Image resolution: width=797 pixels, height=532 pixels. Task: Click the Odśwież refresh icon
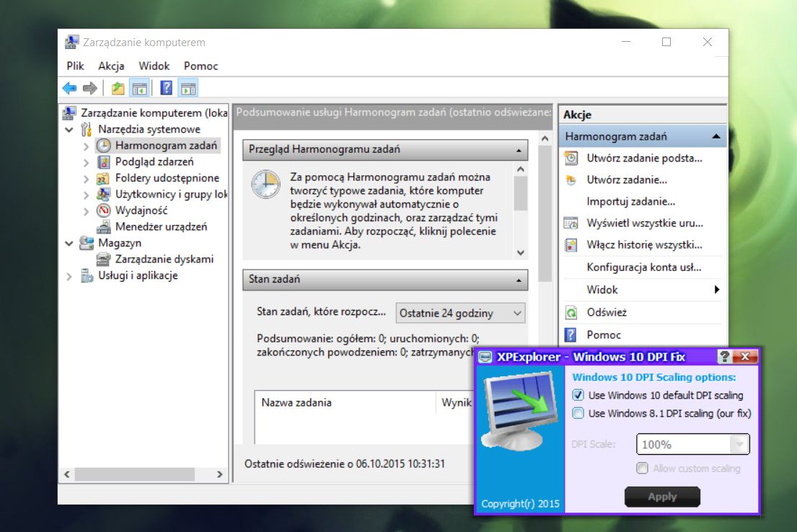point(572,312)
